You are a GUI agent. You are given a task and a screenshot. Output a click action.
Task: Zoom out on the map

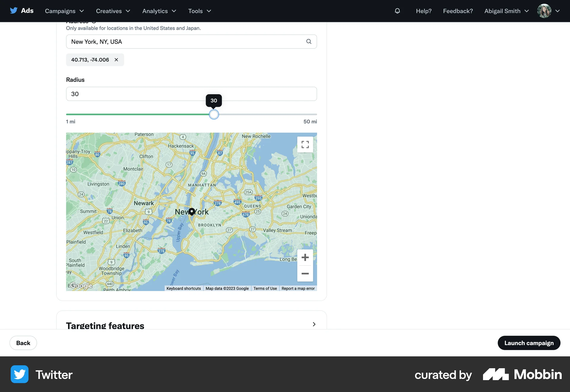pyautogui.click(x=305, y=274)
